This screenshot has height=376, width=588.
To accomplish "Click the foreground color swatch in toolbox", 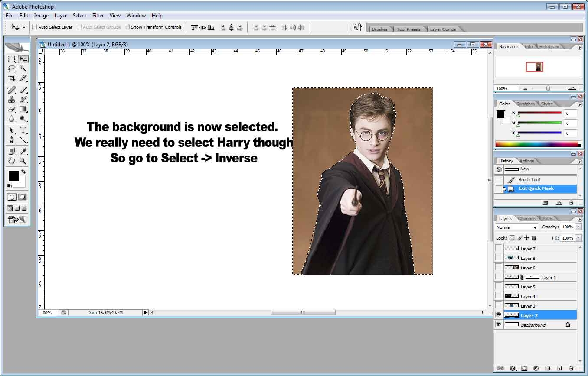I will click(13, 176).
